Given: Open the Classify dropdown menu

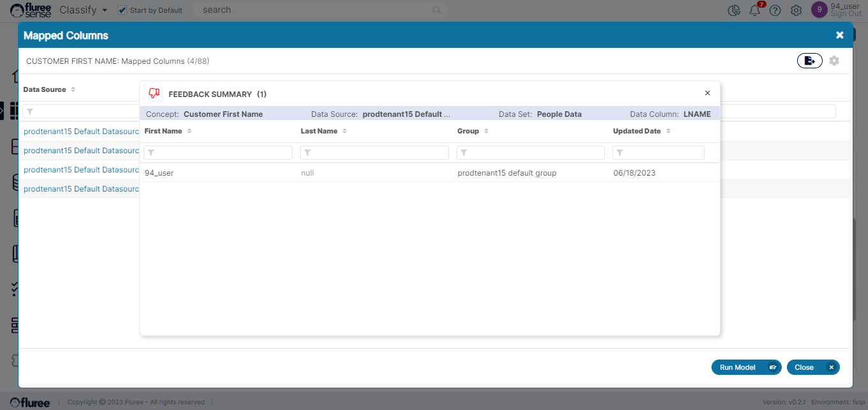Looking at the screenshot, I should tap(83, 10).
